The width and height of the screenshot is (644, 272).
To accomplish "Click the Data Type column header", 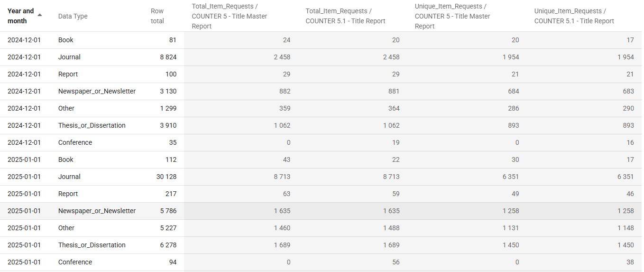I will pyautogui.click(x=73, y=16).
